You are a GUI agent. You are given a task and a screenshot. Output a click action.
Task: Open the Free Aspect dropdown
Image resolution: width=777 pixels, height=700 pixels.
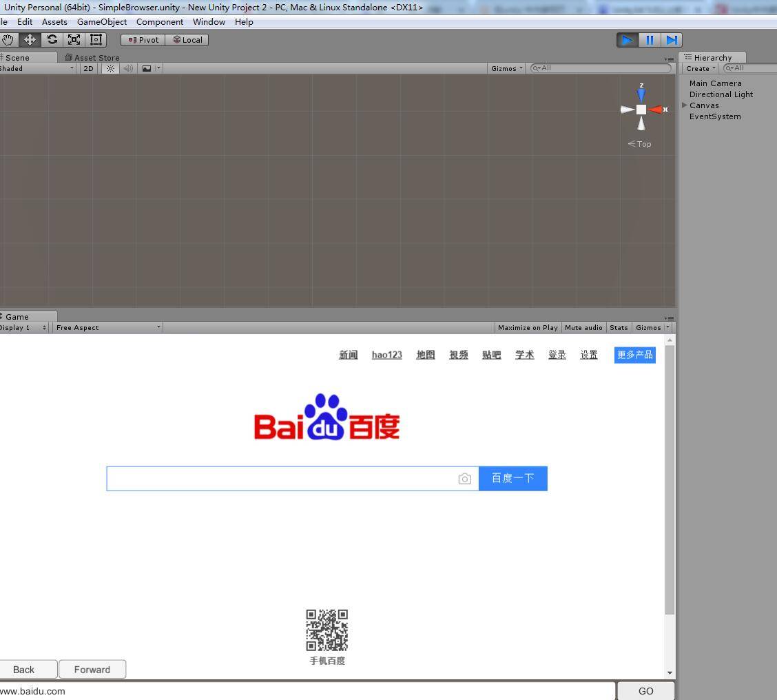click(107, 328)
